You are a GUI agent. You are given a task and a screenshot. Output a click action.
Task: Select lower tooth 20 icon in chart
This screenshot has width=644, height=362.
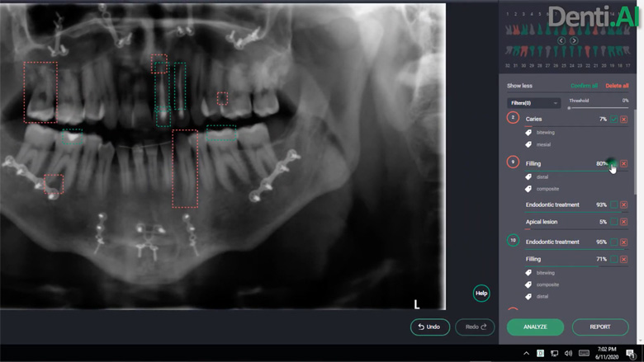coord(604,51)
